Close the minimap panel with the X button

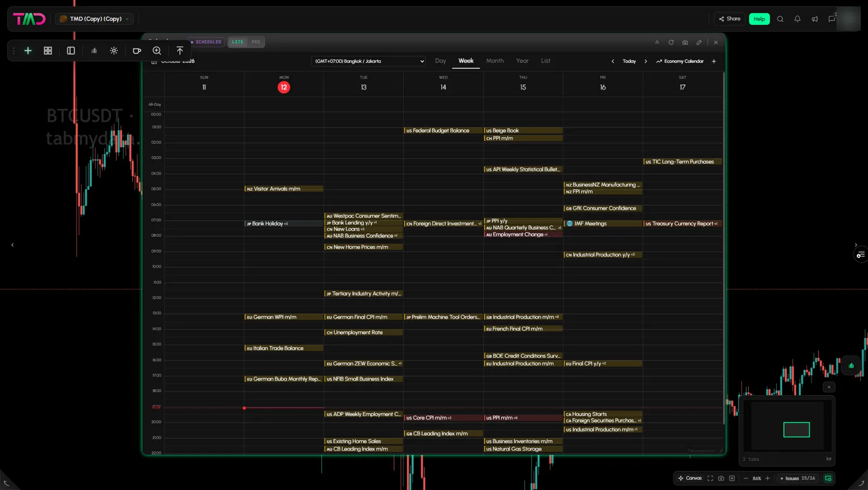click(x=829, y=387)
